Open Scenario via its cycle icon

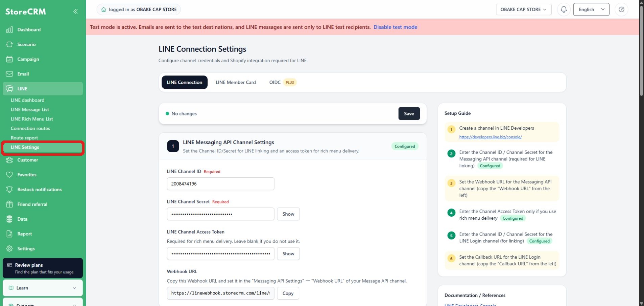[9, 44]
